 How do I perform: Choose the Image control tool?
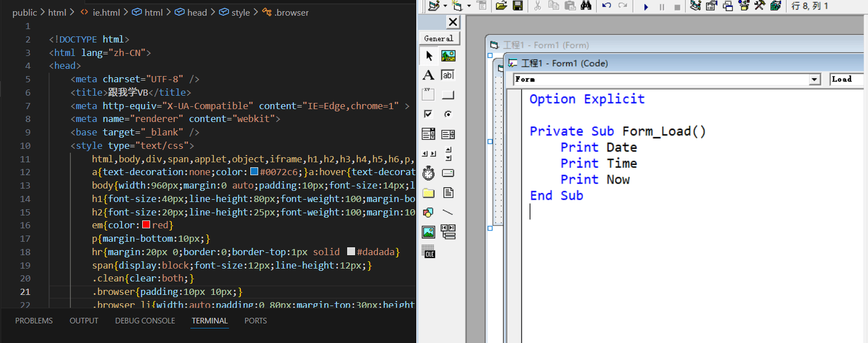(x=429, y=232)
